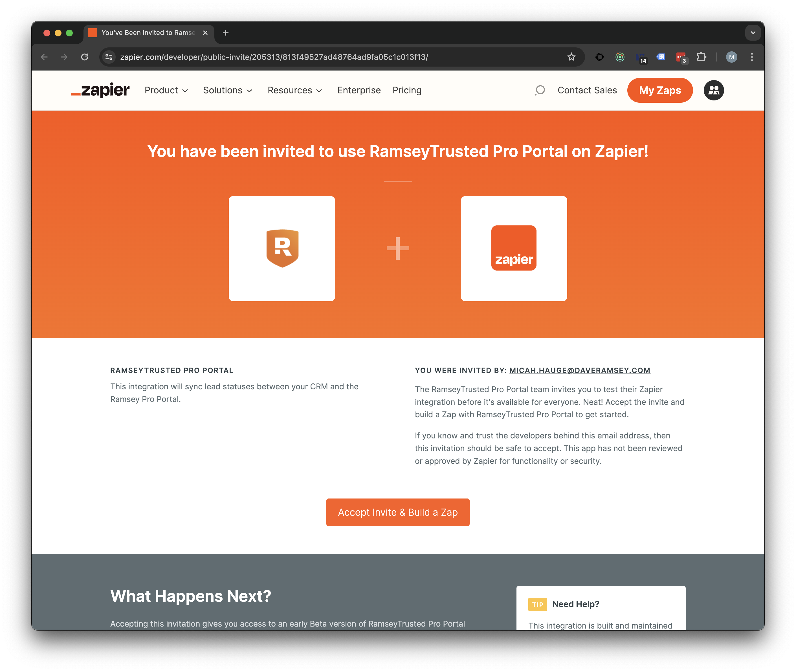796x672 pixels.
Task: Expand the Solutions dropdown menu
Action: click(x=228, y=90)
